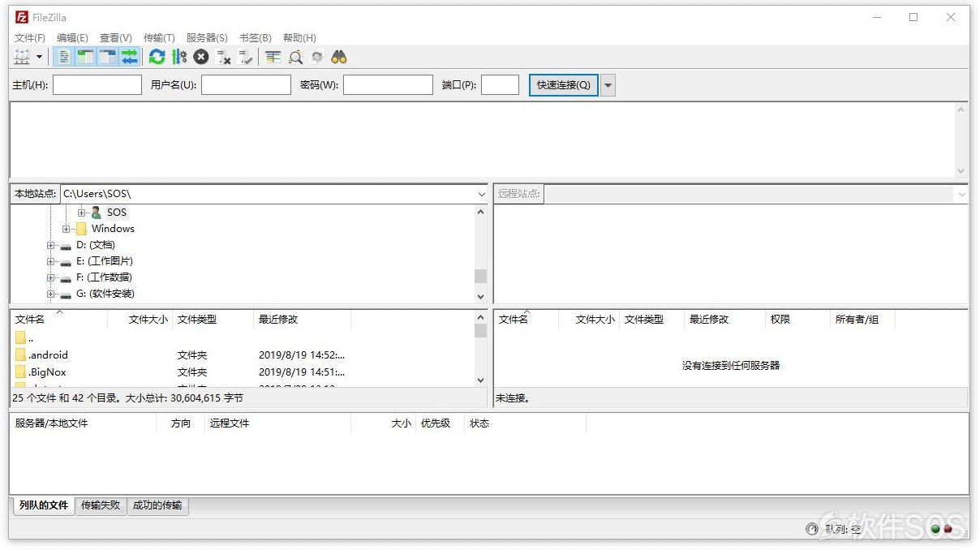
Task: Select the parent directory '..' entry
Action: pos(242,337)
